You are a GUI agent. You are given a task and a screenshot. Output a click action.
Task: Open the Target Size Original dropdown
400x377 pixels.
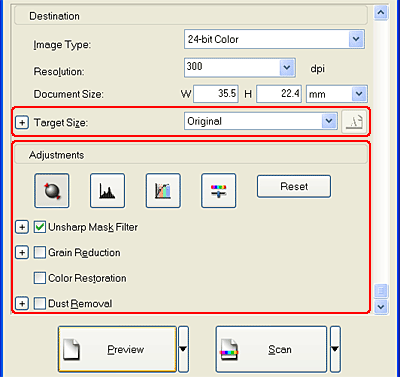pyautogui.click(x=260, y=121)
